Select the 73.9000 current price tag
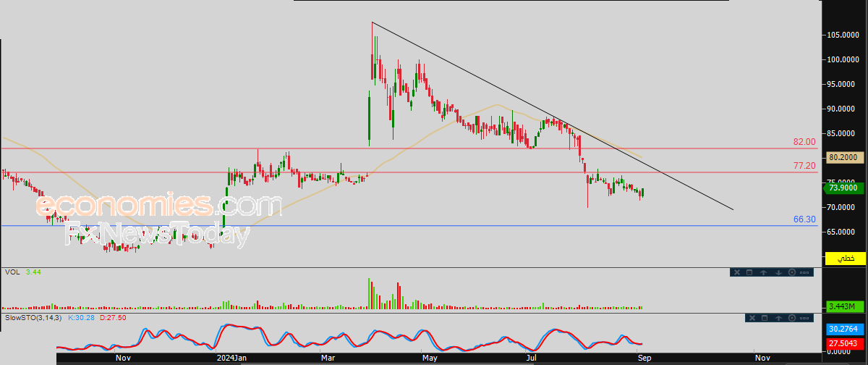The width and height of the screenshot is (868, 365). coord(843,188)
